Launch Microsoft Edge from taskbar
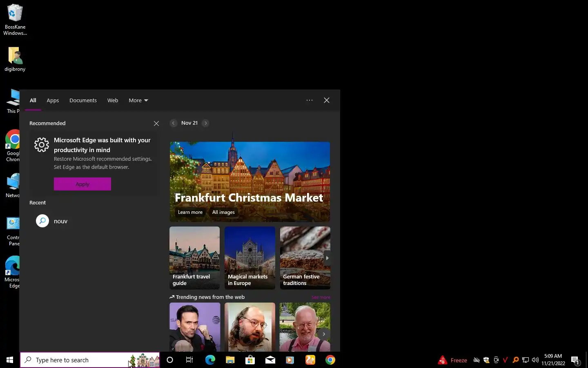Viewport: 588px width, 368px height. click(x=210, y=360)
